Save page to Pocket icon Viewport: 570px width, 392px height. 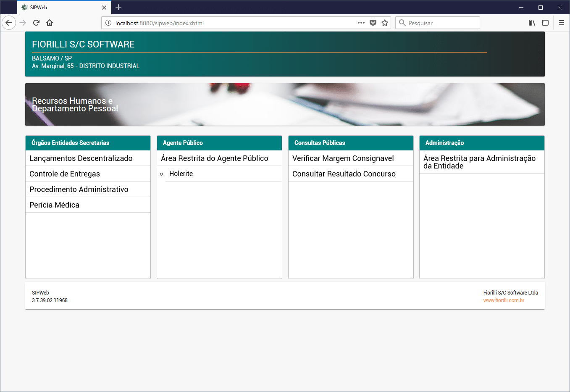373,23
